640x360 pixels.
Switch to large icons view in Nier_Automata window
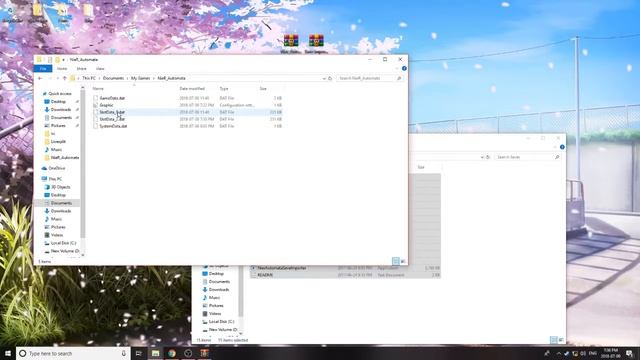pyautogui.click(x=403, y=261)
